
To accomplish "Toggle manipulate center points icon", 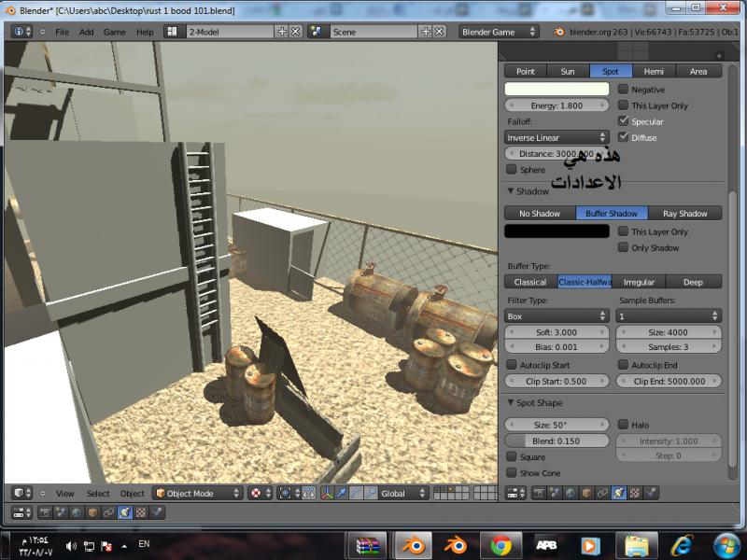I will pos(309,494).
